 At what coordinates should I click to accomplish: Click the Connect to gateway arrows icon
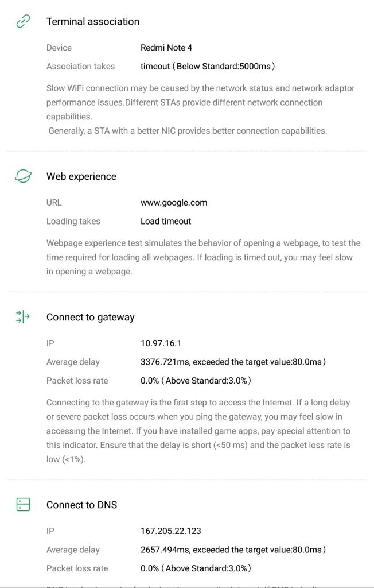pyautogui.click(x=23, y=317)
